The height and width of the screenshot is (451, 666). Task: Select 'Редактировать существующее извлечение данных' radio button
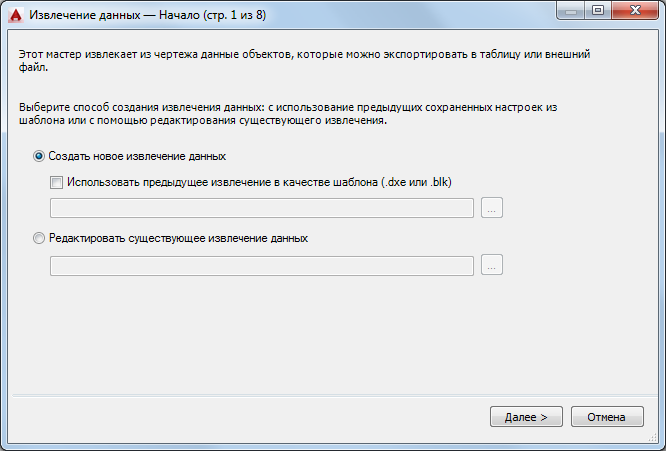click(40, 239)
